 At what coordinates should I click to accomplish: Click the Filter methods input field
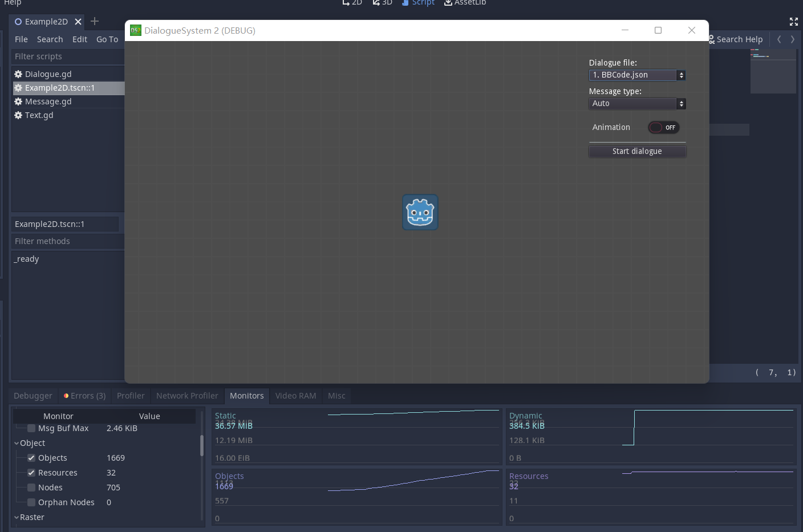pyautogui.click(x=68, y=241)
